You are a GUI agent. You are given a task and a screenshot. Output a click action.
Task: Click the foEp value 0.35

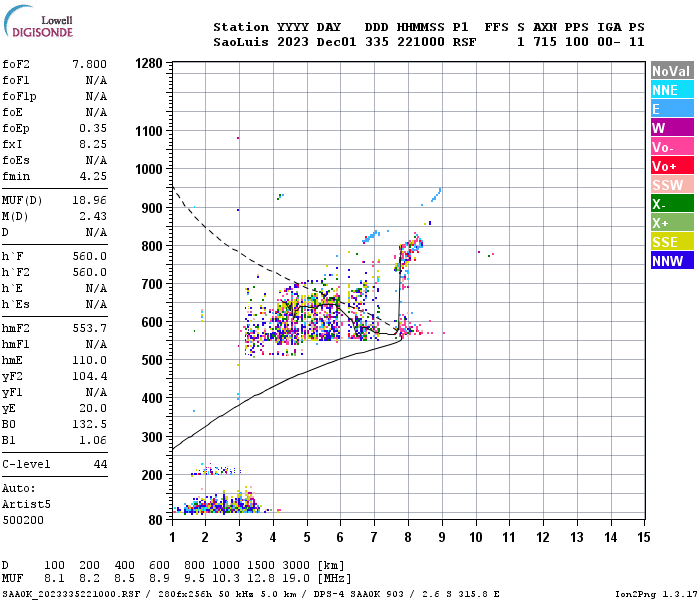[93, 128]
